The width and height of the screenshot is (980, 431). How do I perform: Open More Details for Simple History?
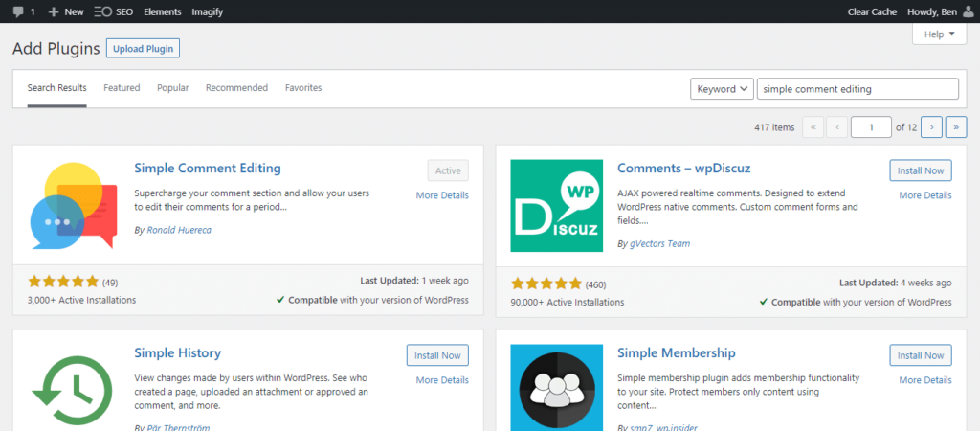[x=442, y=379]
